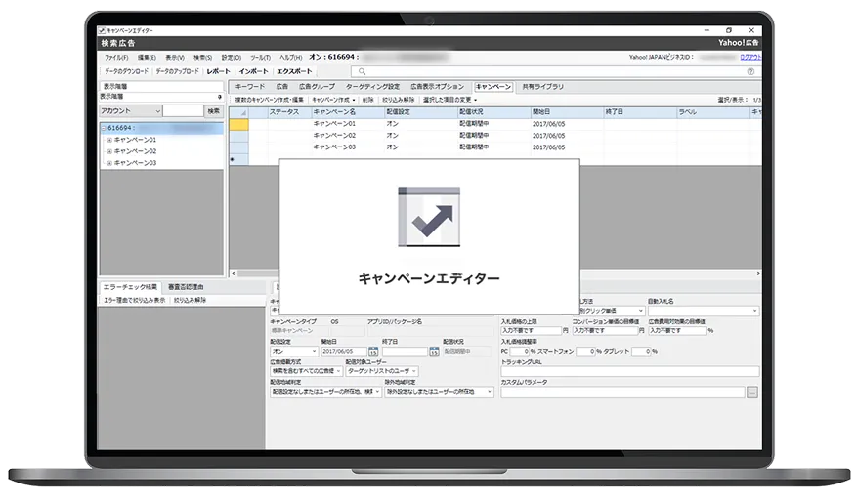Image resolution: width=856 pixels, height=504 pixels.
Task: Click the トラッキングURL input field
Action: 629,371
